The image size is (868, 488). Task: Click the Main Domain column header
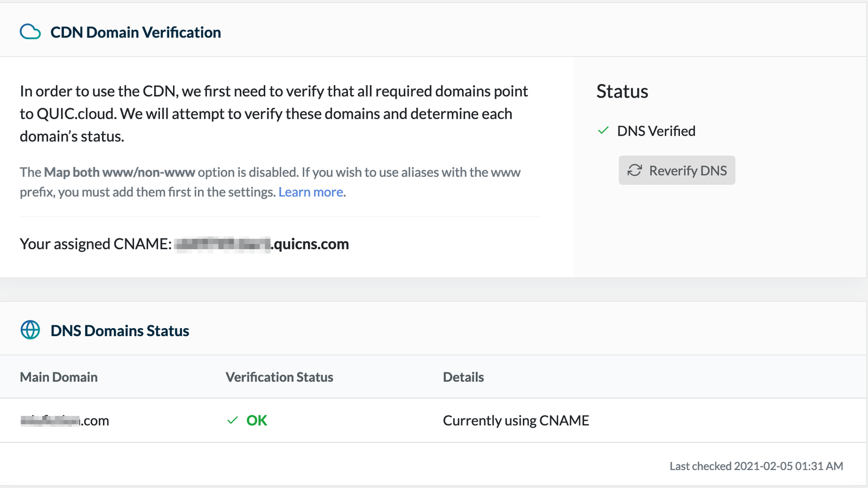click(59, 377)
